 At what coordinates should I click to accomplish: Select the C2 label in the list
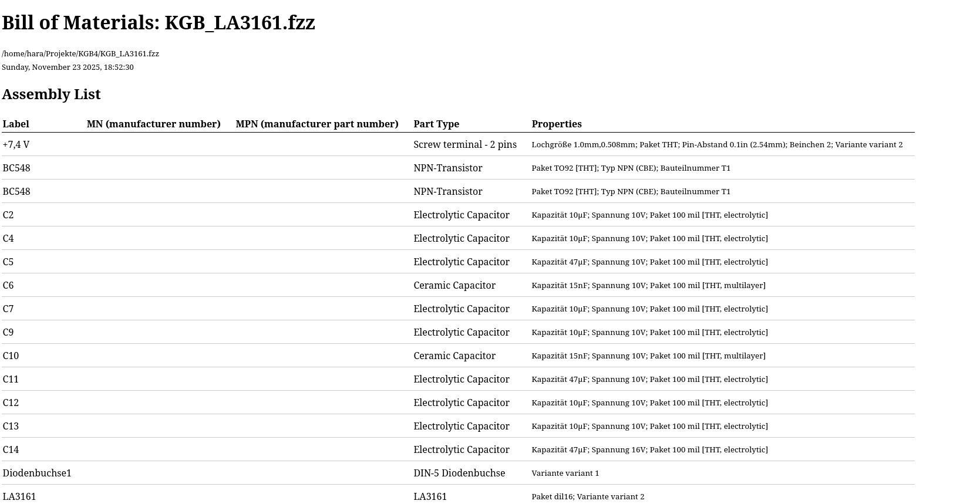click(8, 215)
